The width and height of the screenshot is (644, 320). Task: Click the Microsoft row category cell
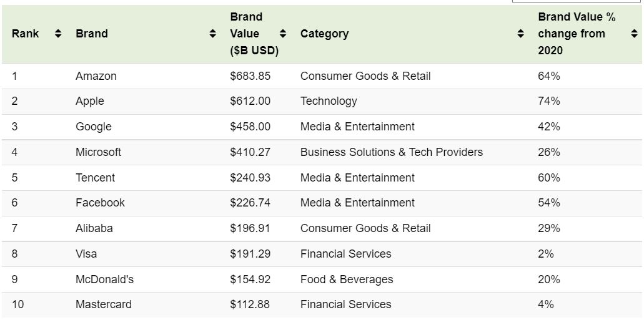391,152
